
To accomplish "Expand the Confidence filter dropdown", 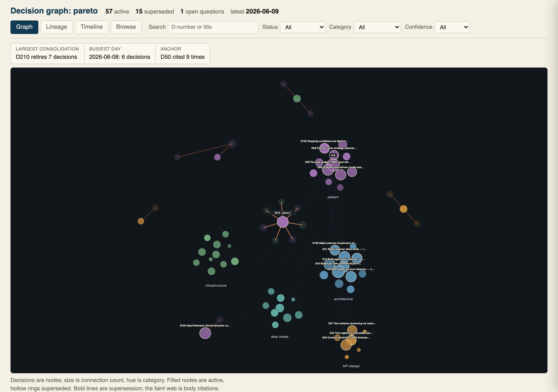I will (452, 27).
